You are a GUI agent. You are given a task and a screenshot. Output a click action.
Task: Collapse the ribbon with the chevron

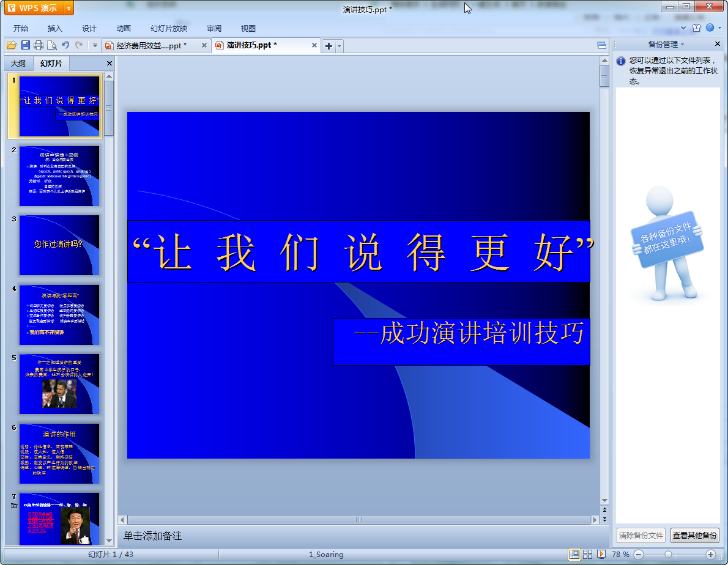[683, 28]
